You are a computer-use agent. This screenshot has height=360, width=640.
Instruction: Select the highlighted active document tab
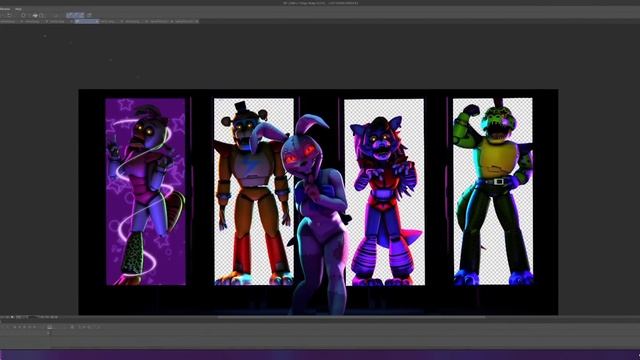tap(86, 21)
